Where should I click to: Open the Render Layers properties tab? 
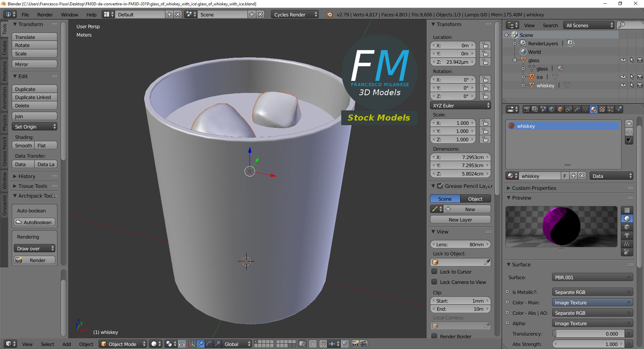(x=535, y=109)
